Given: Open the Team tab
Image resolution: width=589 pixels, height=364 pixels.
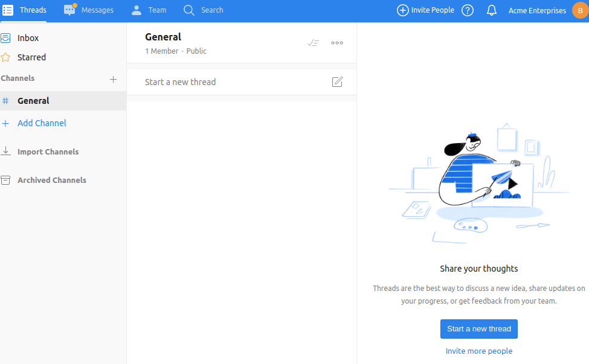Looking at the screenshot, I should (149, 10).
